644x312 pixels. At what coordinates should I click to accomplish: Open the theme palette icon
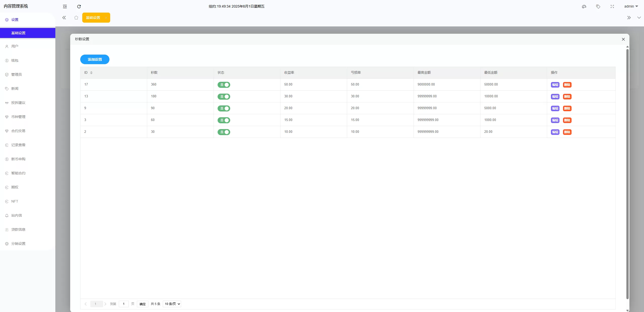584,7
